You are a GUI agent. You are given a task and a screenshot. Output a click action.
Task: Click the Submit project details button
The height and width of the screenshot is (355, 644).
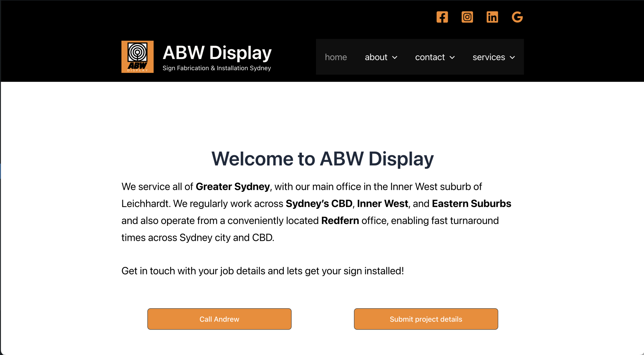click(426, 319)
